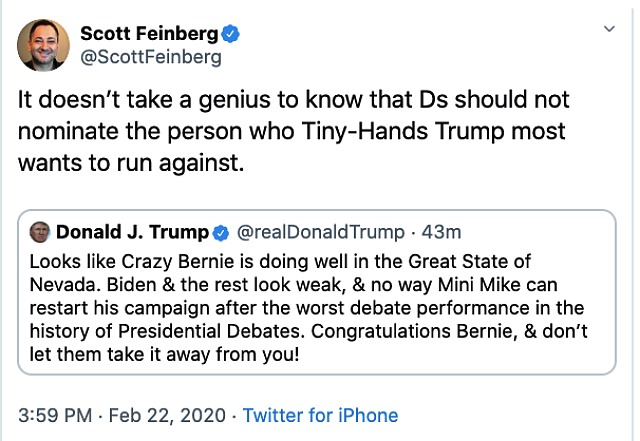
Task: Open the @realDonaldTrump handle
Action: click(x=321, y=232)
